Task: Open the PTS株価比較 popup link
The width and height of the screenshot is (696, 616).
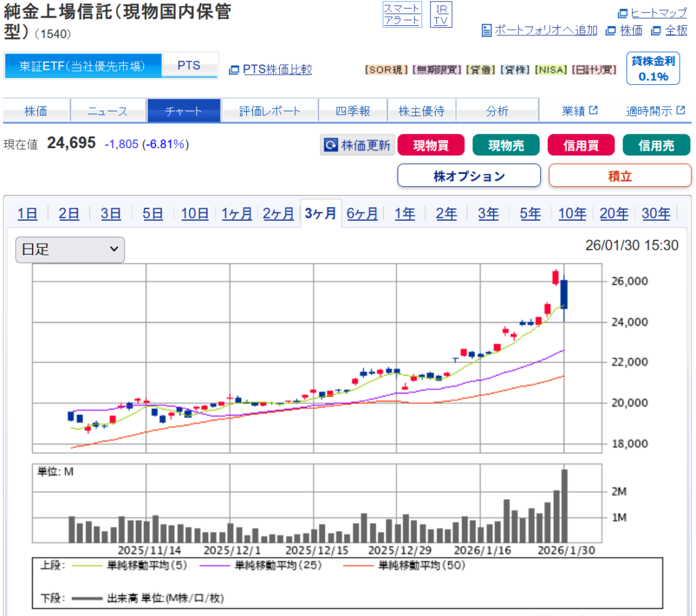Action: pyautogui.click(x=271, y=69)
